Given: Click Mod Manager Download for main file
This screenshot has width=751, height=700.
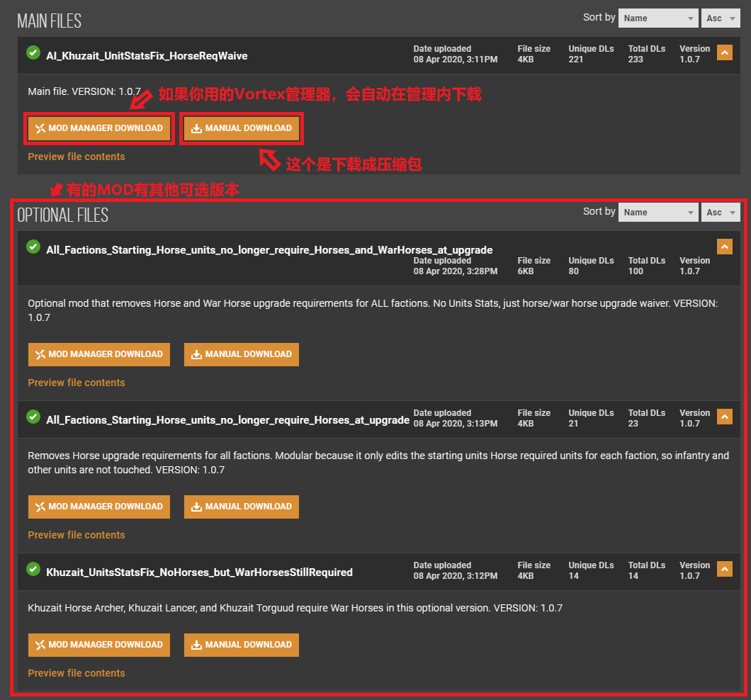Looking at the screenshot, I should (x=99, y=128).
